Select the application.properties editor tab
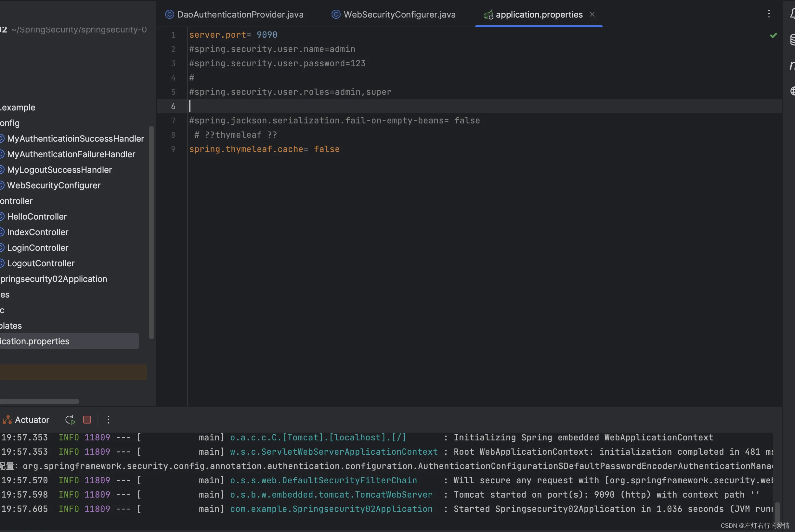 (x=539, y=15)
